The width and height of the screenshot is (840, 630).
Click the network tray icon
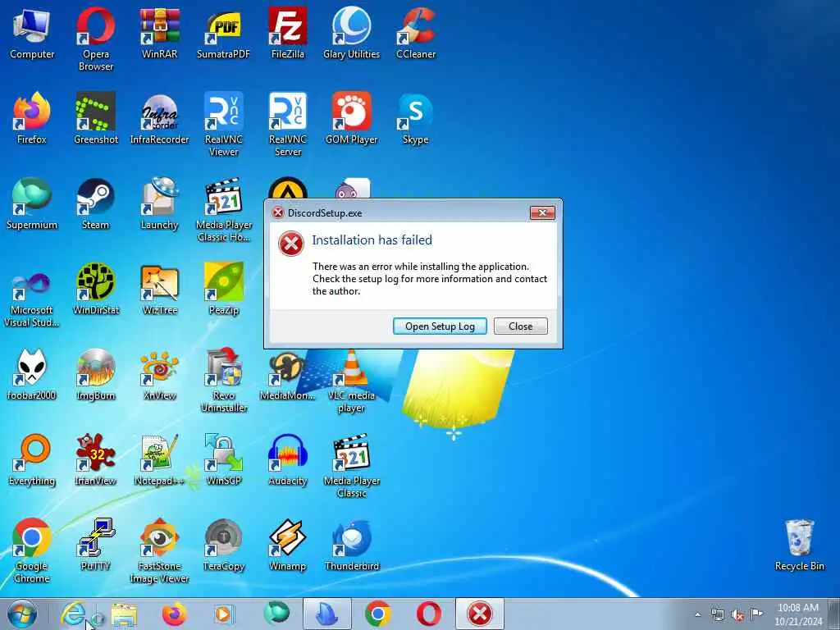point(717,614)
